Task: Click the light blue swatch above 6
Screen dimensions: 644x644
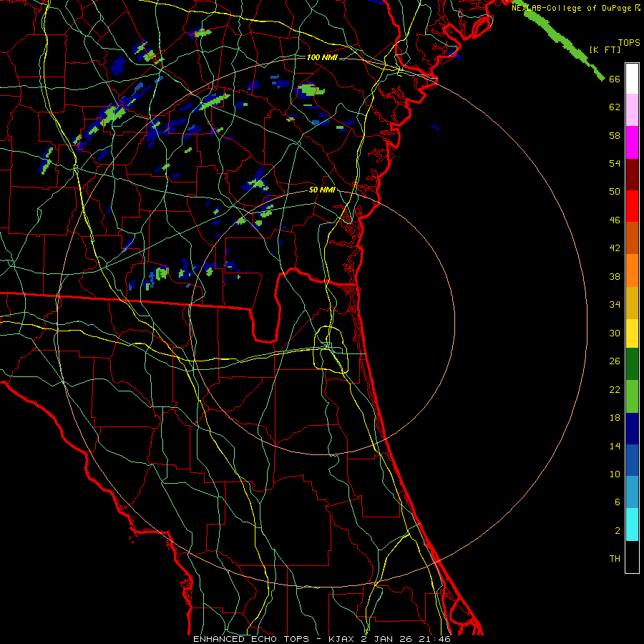Action: coord(632,492)
